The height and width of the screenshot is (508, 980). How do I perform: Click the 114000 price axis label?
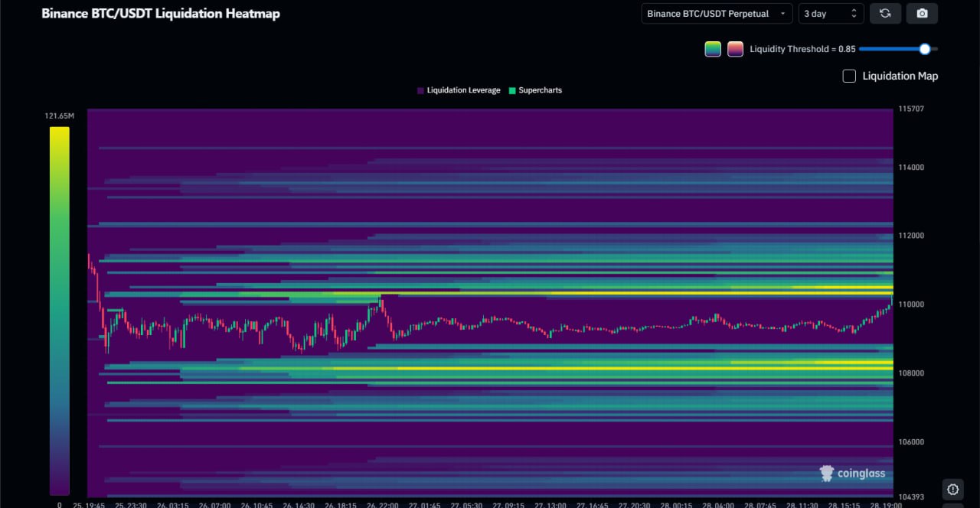tap(910, 168)
